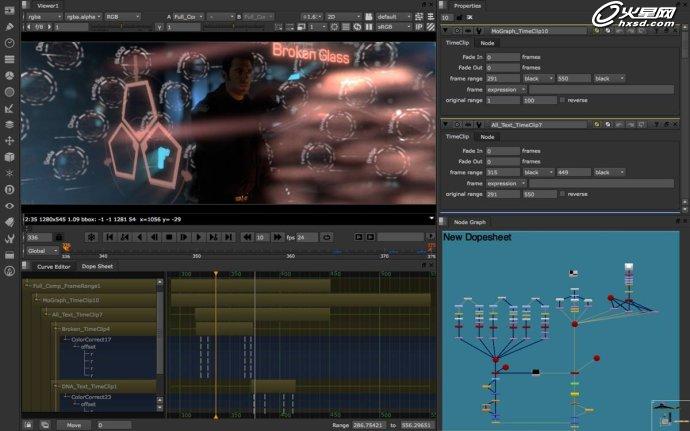Open the Global timeline range dropdown

tap(42, 251)
